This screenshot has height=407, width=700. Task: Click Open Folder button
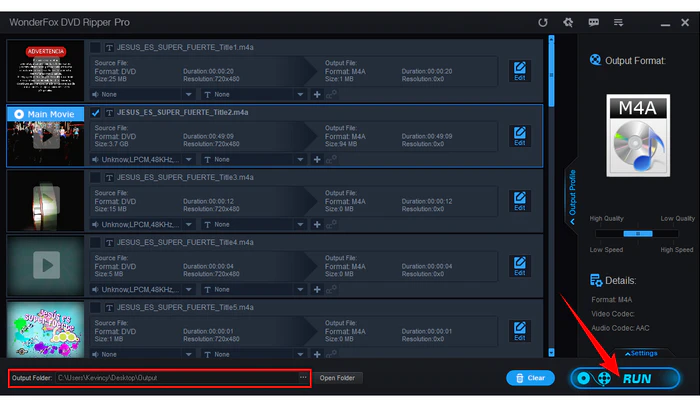click(337, 378)
